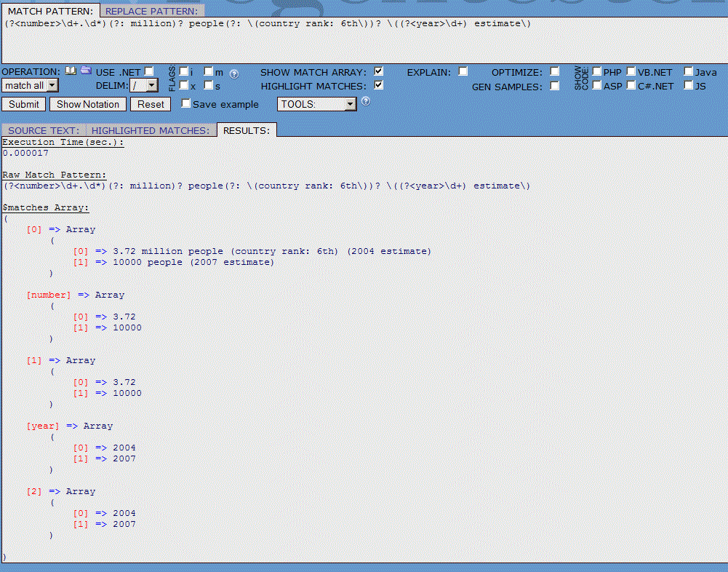728x572 pixels.
Task: Switch to the REPLACE PATTERN tab
Action: click(151, 11)
